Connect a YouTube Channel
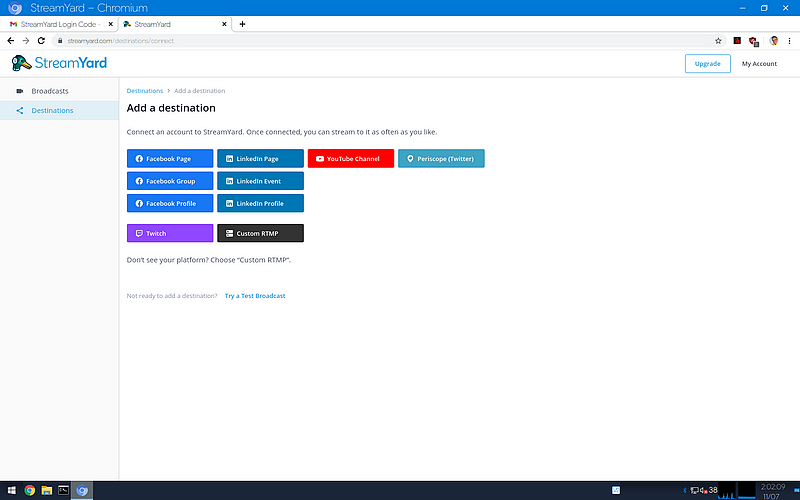This screenshot has width=800, height=500. point(351,159)
